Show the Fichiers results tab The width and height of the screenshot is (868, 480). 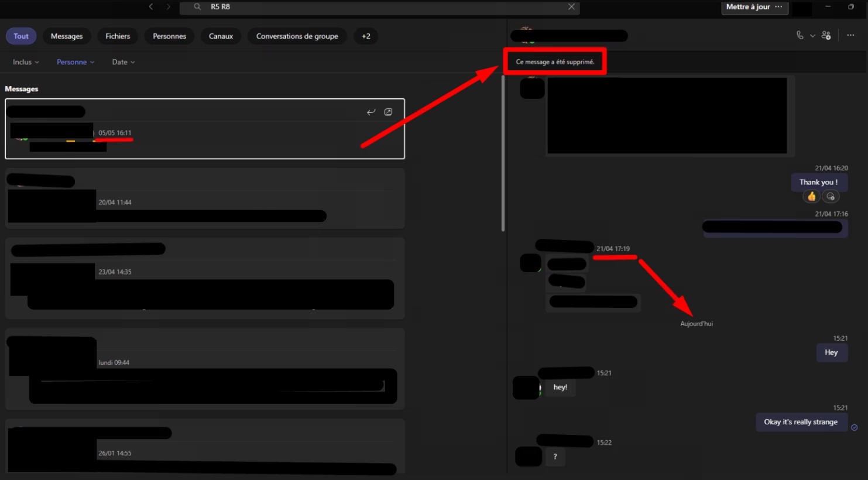click(x=118, y=36)
